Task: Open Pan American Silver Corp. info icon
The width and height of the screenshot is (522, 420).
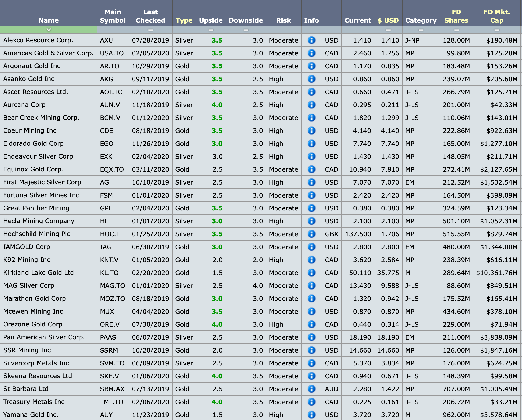Action: tap(311, 337)
